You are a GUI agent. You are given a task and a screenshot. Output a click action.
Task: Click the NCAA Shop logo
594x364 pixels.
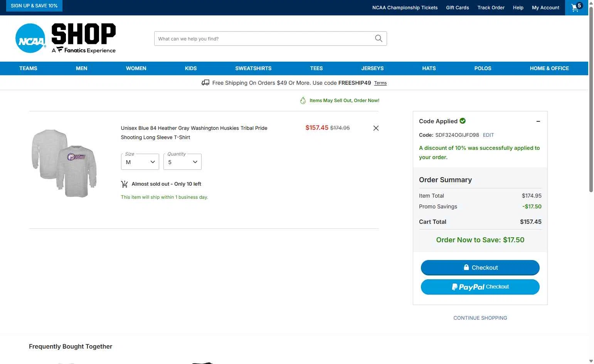(x=66, y=38)
